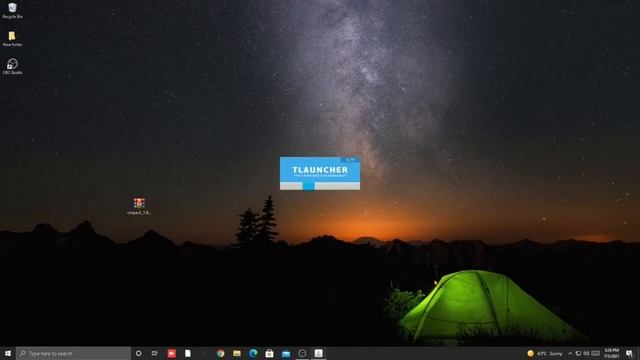The width and height of the screenshot is (640, 360).
Task: Open the Action Center notifications
Action: point(629,353)
